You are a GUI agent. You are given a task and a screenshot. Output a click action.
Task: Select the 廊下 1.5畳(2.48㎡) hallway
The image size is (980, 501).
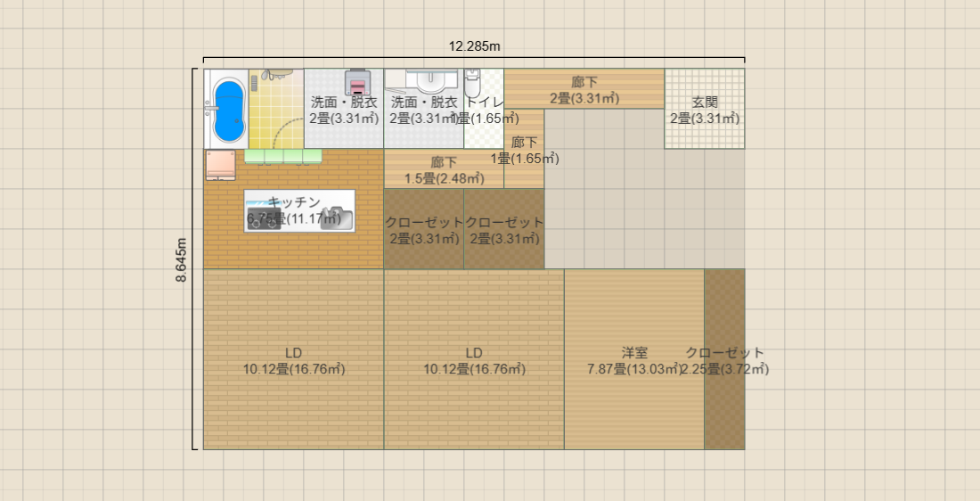pos(444,168)
